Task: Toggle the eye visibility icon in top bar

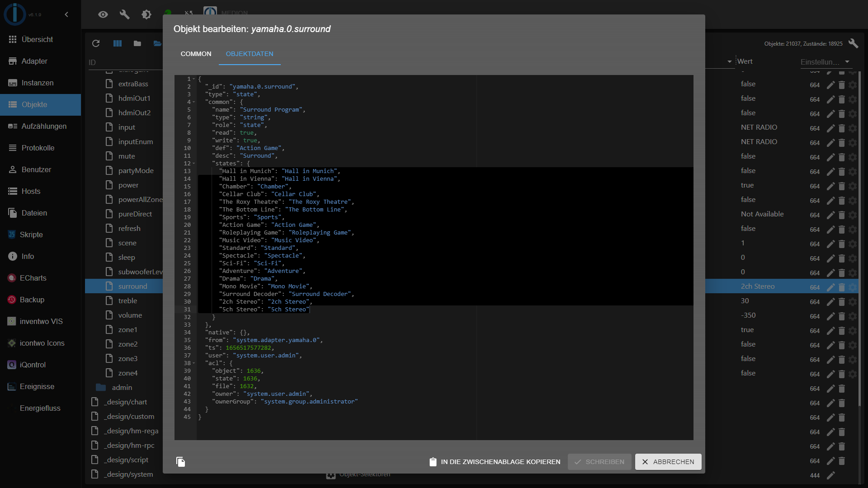Action: pos(103,14)
